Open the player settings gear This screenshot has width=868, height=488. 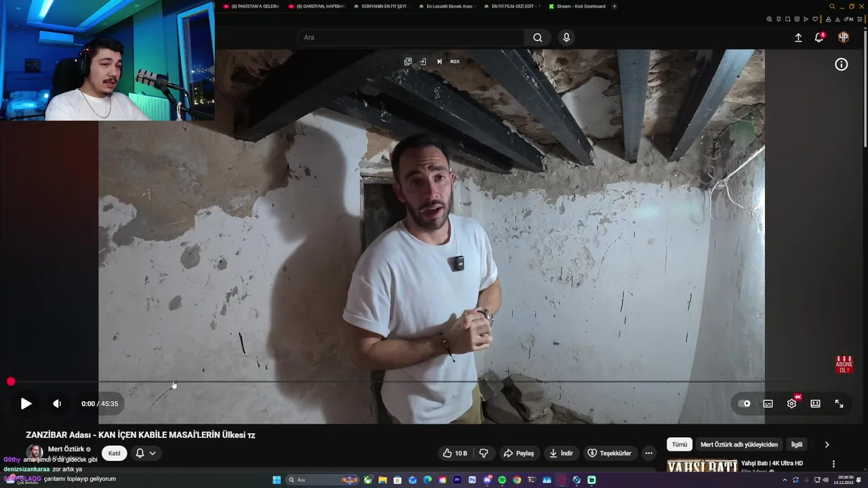[791, 403]
